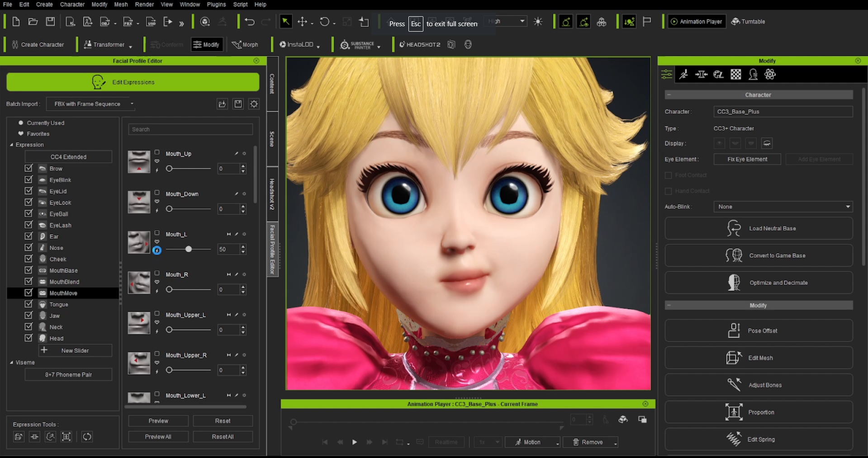
Task: Click the Character name field CC3_Base_Plus
Action: (x=783, y=112)
